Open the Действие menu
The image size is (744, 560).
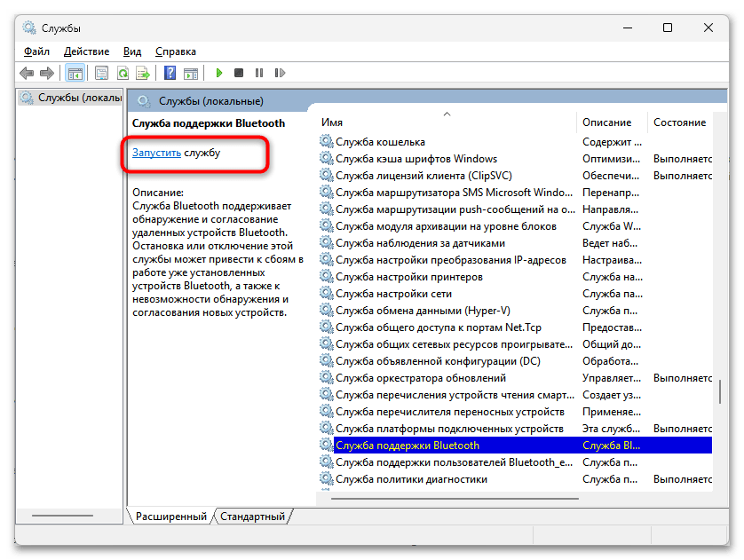point(86,51)
